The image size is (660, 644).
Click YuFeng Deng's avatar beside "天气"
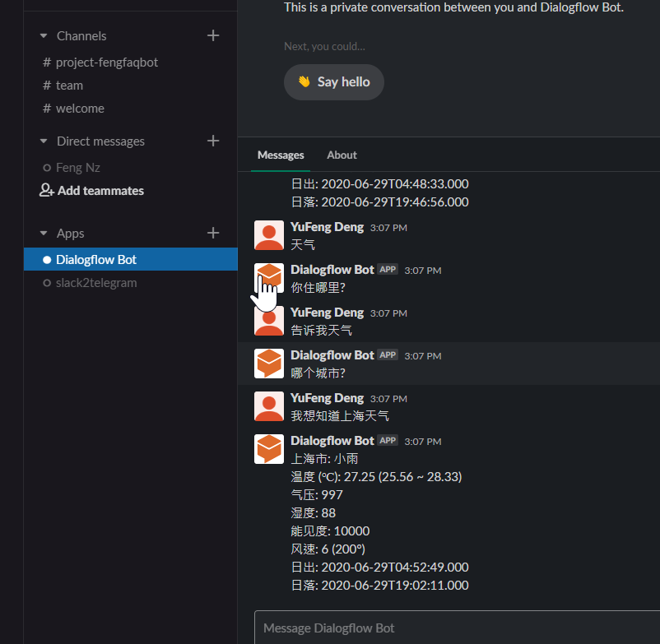[269, 235]
